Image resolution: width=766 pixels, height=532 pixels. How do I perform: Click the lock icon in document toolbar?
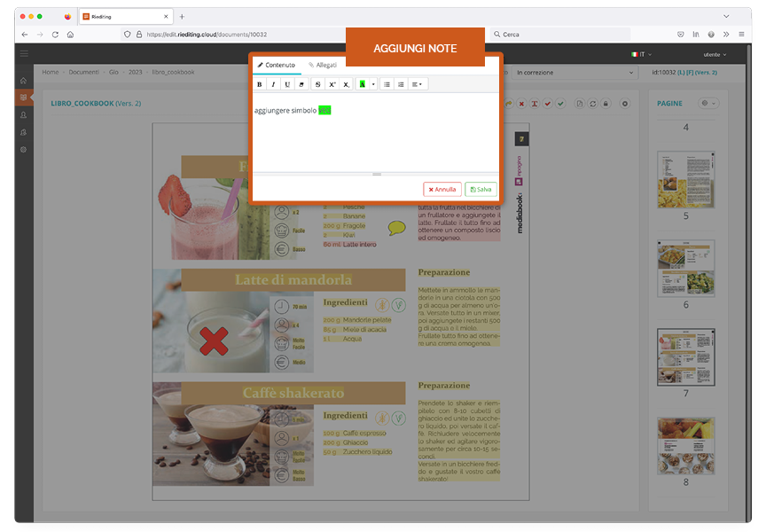coord(606,104)
